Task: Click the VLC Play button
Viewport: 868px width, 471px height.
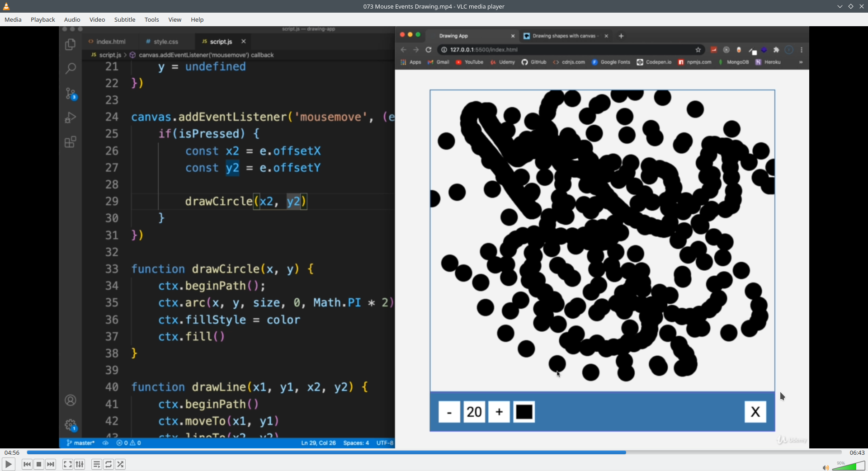Action: [8, 464]
